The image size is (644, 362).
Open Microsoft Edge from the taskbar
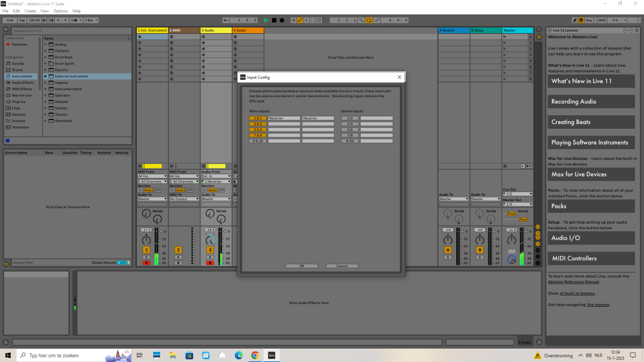[x=239, y=355]
